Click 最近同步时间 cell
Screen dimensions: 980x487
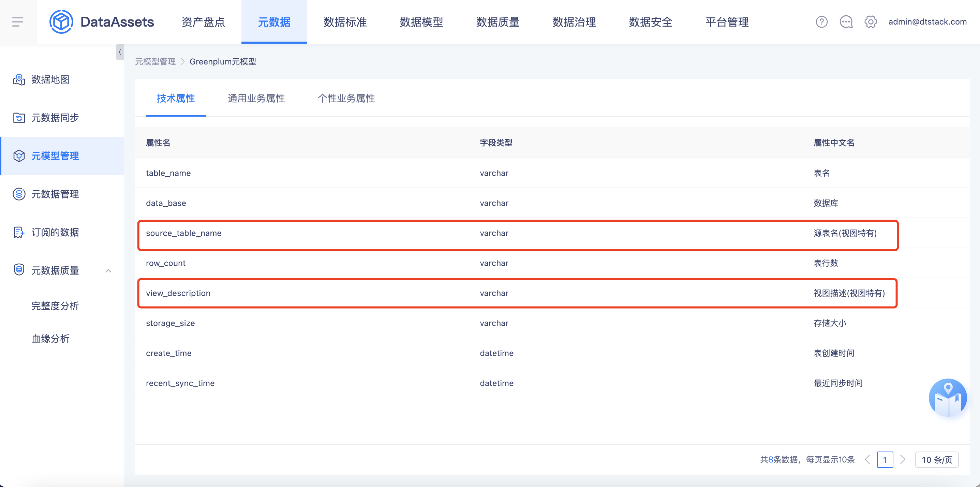point(838,384)
